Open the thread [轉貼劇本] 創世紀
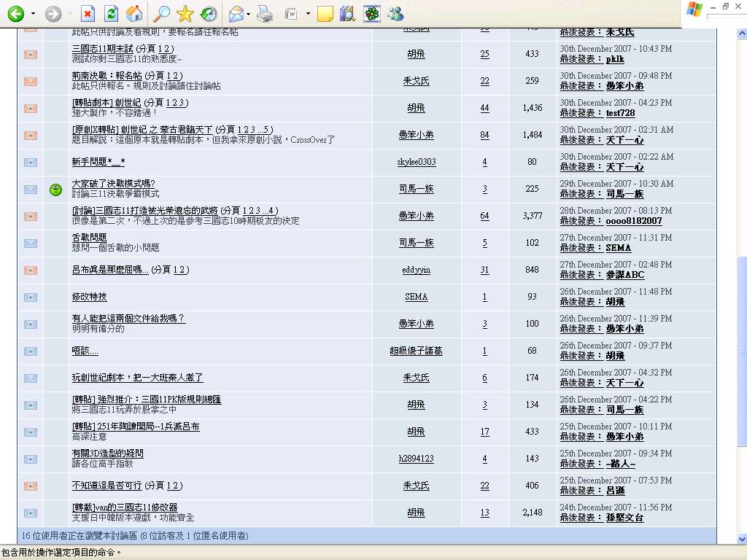This screenshot has height=560, width=747. pos(106,103)
